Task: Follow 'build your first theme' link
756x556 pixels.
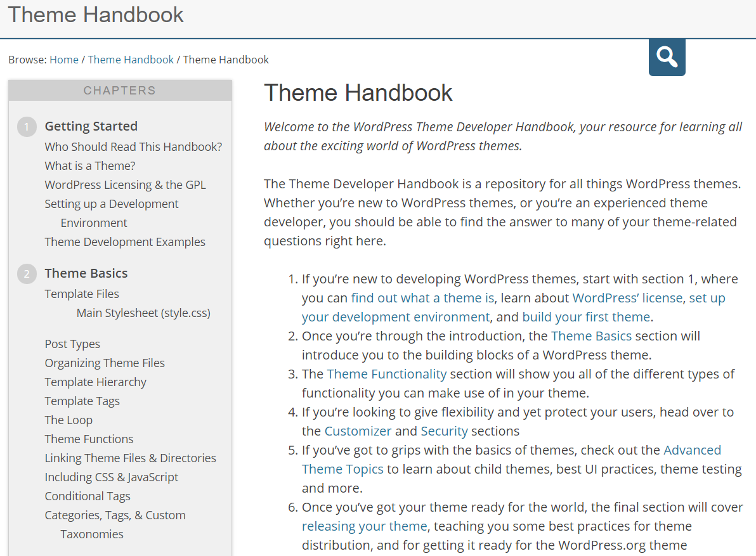Action: tap(586, 317)
